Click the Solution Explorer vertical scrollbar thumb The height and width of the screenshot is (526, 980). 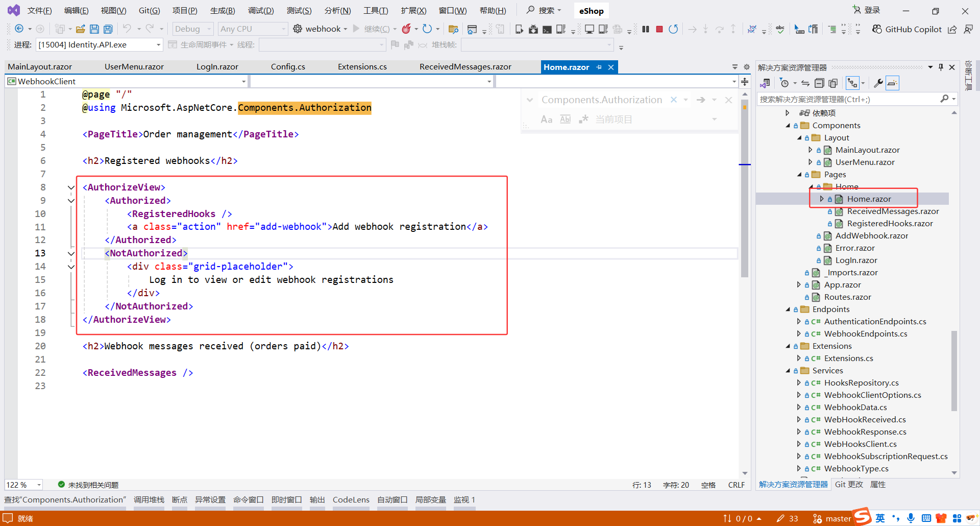tap(954, 371)
